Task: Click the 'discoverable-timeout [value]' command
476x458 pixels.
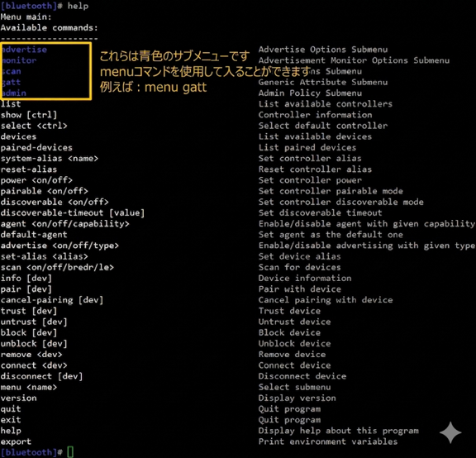Action: pyautogui.click(x=73, y=213)
